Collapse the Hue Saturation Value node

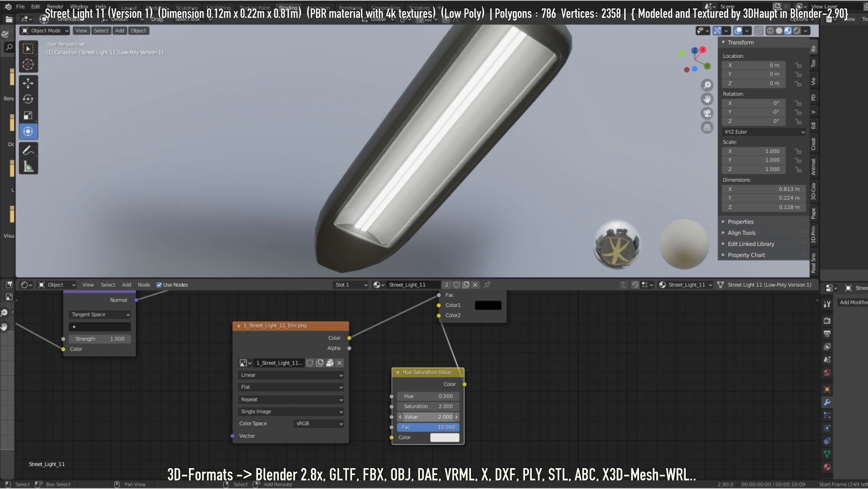click(x=398, y=372)
